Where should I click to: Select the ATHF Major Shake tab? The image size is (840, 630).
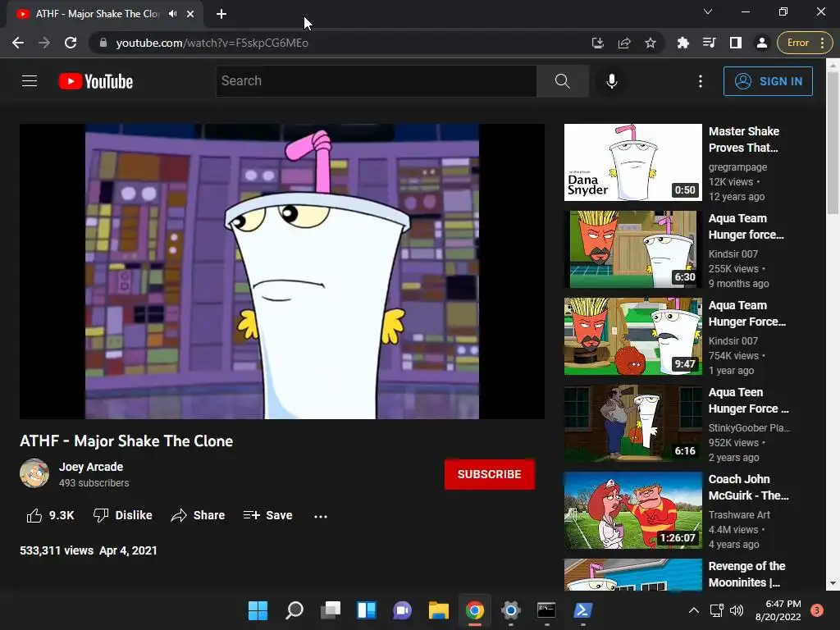pos(97,14)
